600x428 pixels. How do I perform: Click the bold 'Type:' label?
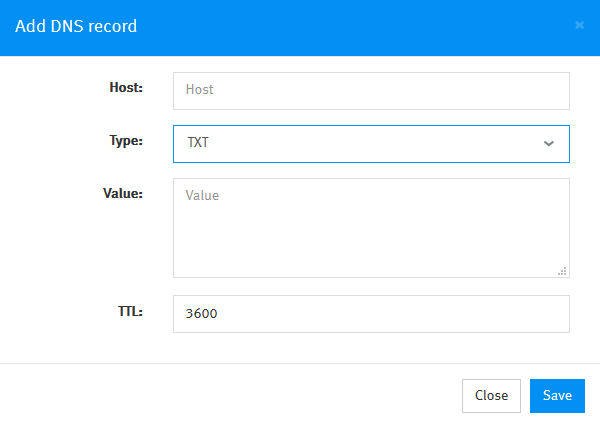(x=125, y=141)
